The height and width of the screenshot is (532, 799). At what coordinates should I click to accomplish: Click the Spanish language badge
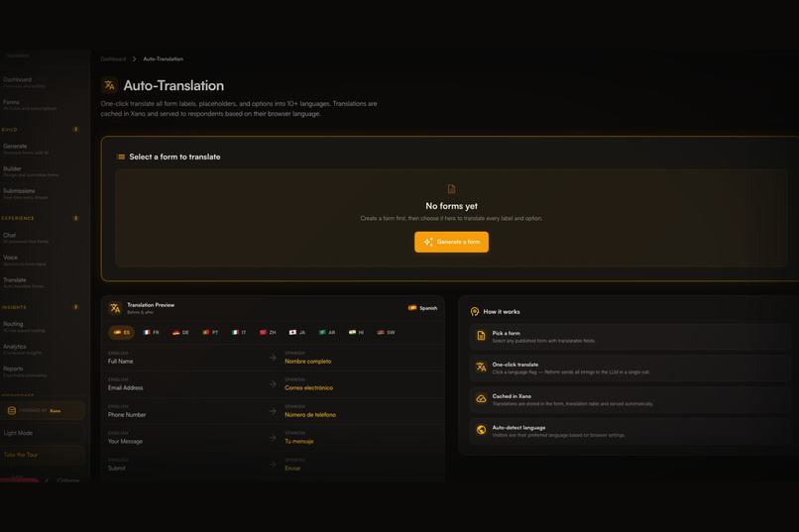423,308
